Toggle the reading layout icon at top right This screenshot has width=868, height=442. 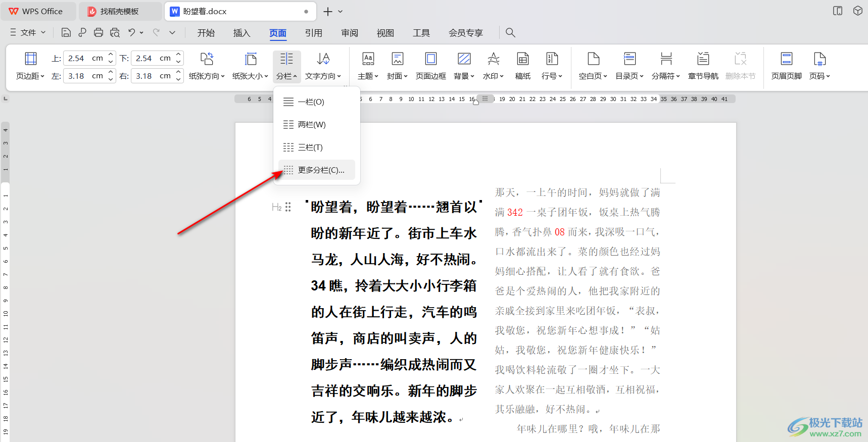click(838, 11)
